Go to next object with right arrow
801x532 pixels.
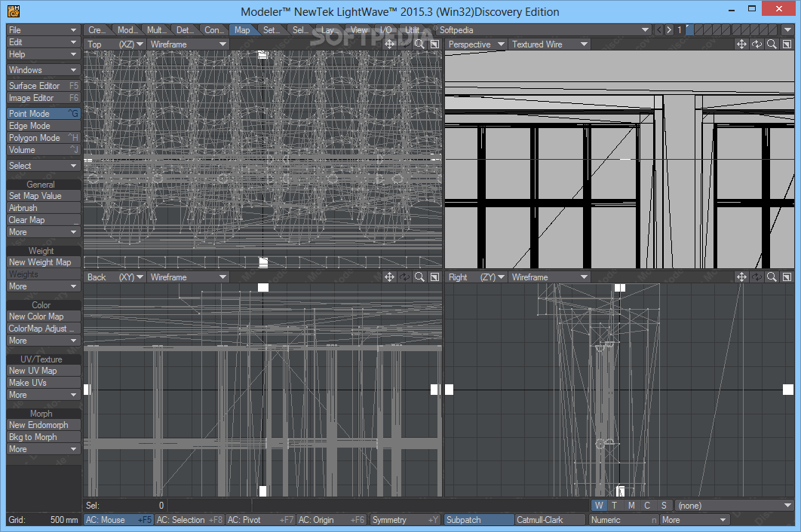pos(669,30)
